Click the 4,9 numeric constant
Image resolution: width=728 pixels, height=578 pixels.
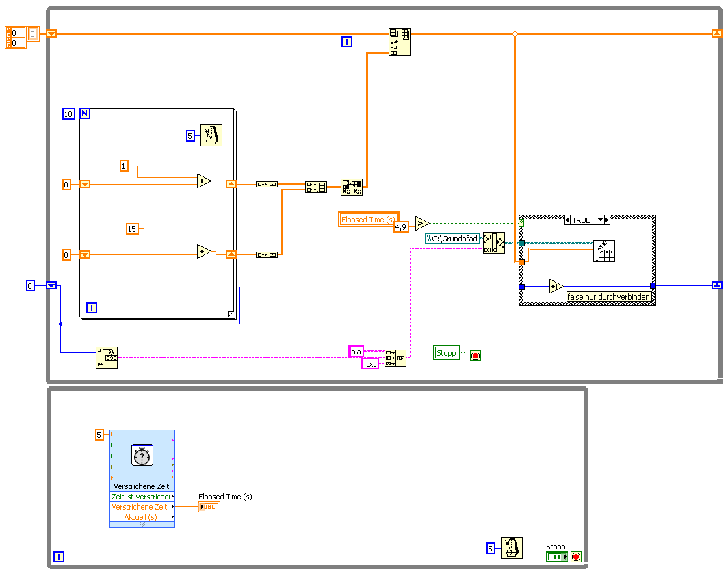(x=401, y=227)
